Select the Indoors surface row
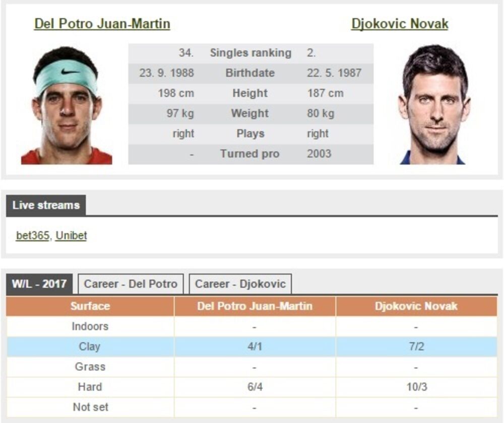 click(90, 326)
